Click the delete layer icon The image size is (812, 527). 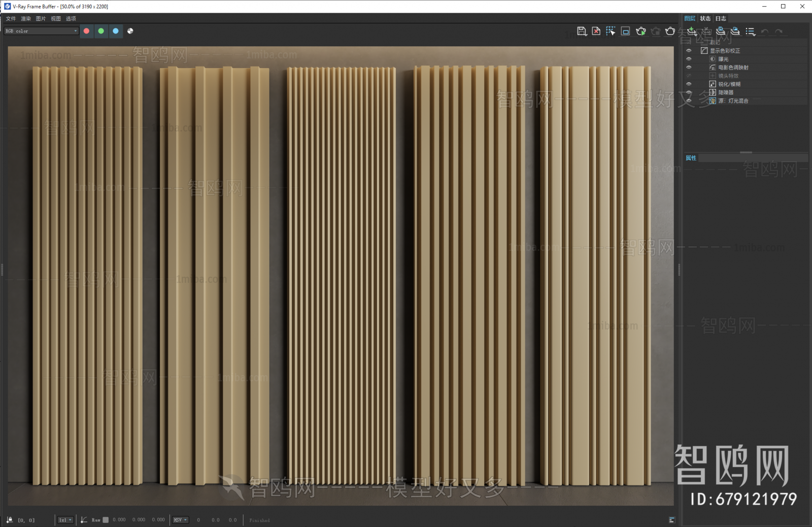(x=706, y=31)
